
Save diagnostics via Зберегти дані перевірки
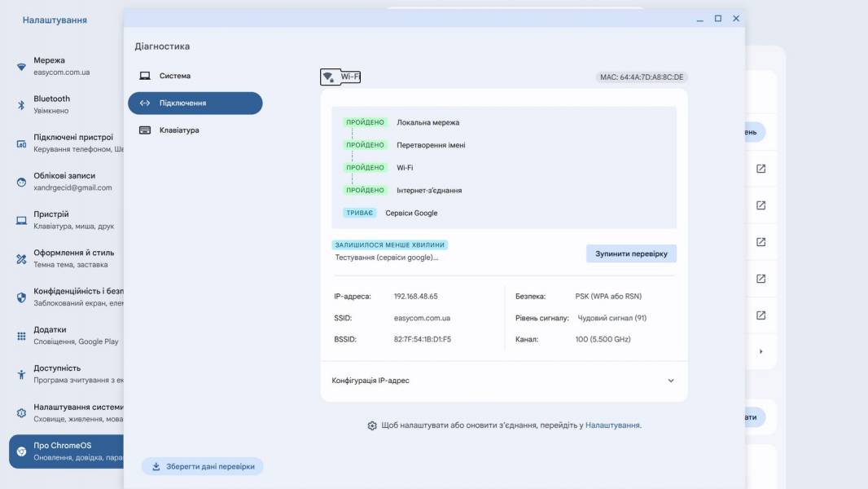[x=203, y=466]
